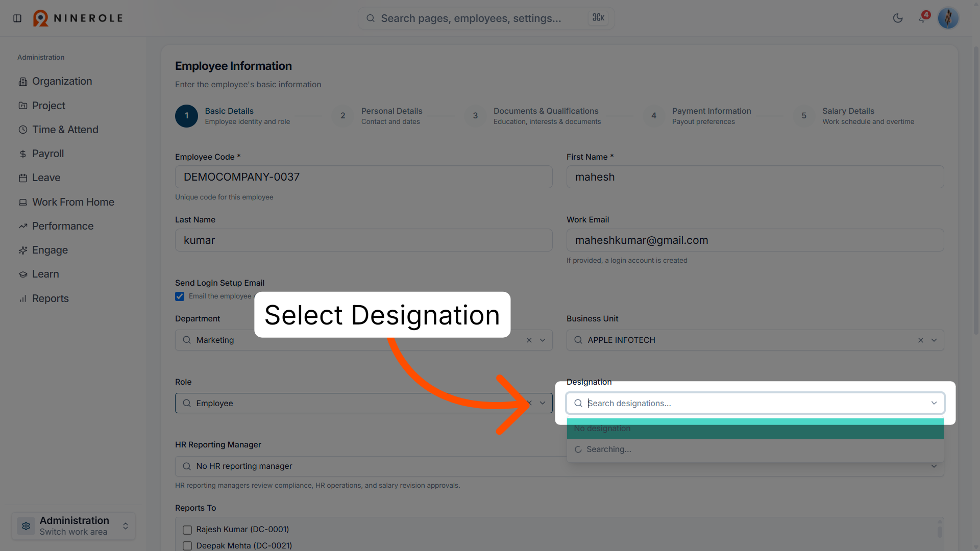The height and width of the screenshot is (551, 980).
Task: Click the NineRole logo
Action: (x=78, y=18)
